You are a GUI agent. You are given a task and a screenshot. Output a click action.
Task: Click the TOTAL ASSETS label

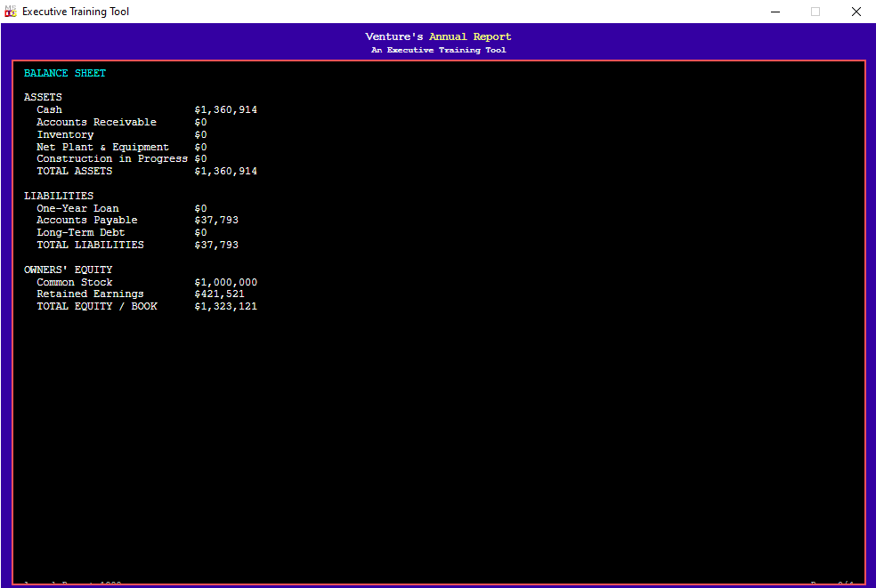click(x=74, y=171)
